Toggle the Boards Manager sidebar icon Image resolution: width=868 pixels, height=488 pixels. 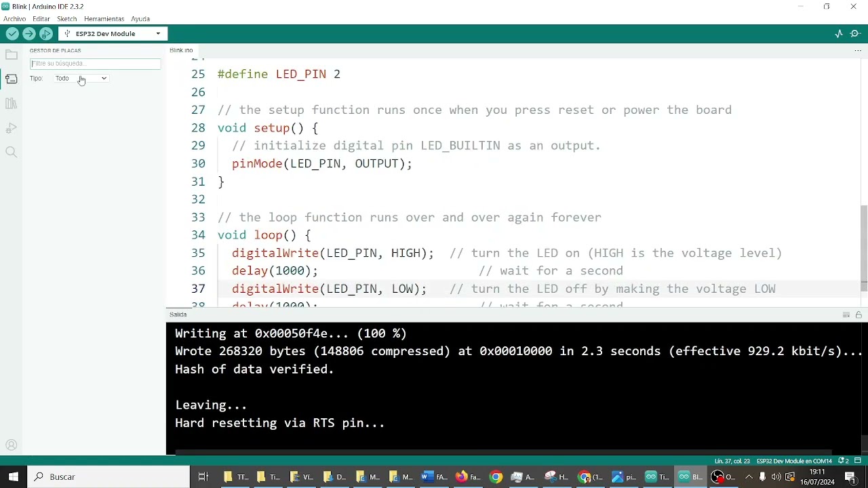click(11, 79)
